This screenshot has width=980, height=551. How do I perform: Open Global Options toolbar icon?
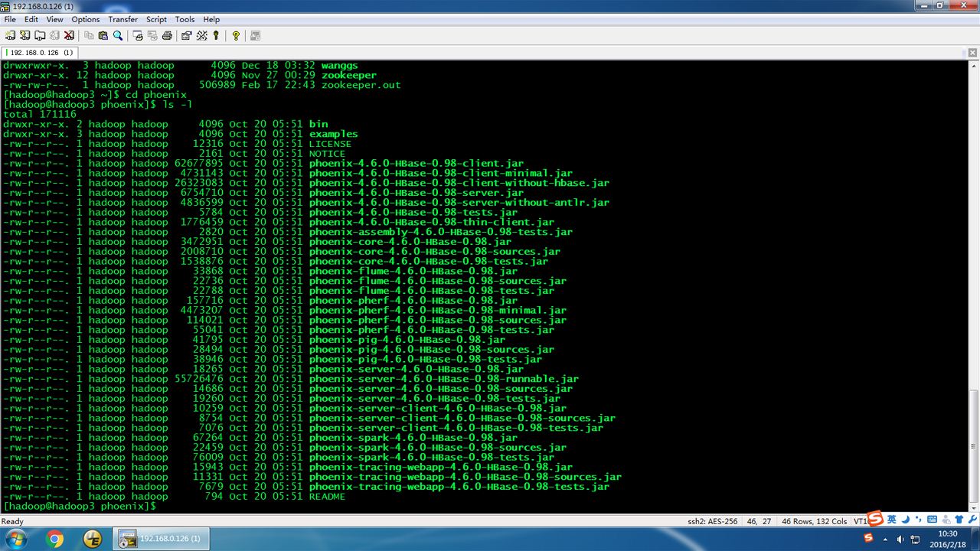pyautogui.click(x=201, y=35)
